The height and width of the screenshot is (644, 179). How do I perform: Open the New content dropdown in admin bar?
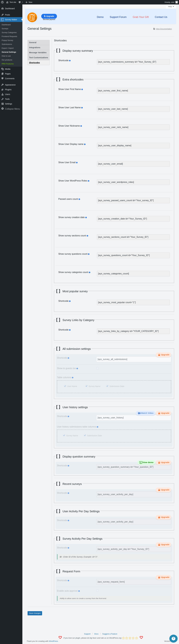[29, 2]
